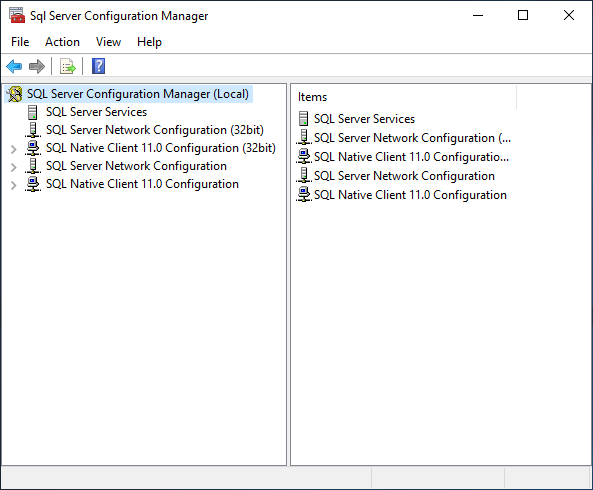The image size is (593, 490).
Task: Click the blue Help question mark icon
Action: pos(98,66)
